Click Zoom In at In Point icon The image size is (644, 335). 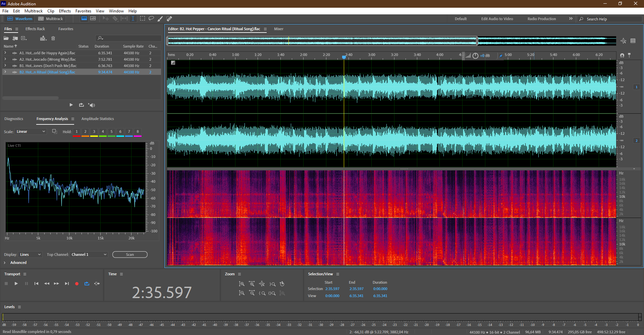pyautogui.click(x=262, y=293)
